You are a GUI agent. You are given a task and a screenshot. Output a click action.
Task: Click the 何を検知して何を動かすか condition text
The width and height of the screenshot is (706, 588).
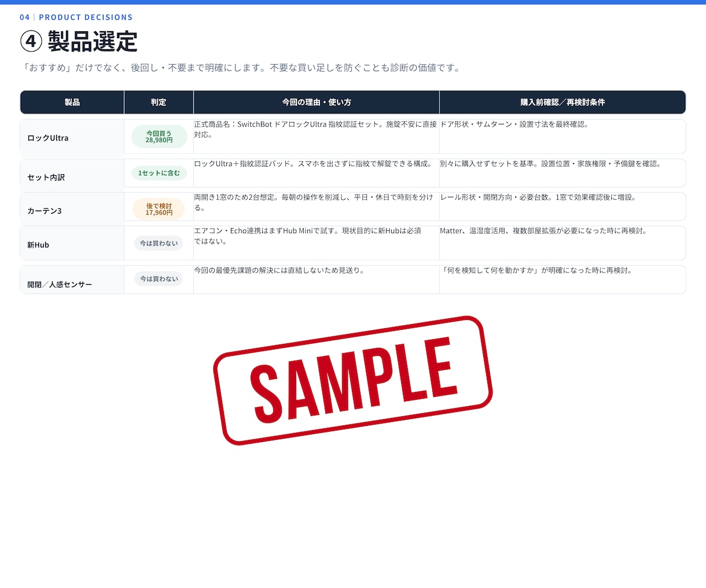pos(536,270)
